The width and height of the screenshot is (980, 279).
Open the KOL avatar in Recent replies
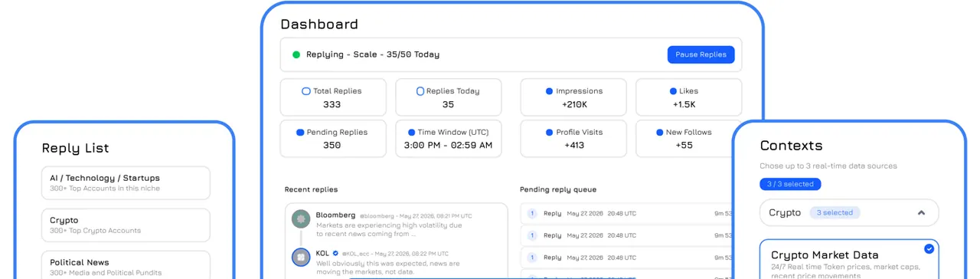pyautogui.click(x=301, y=257)
